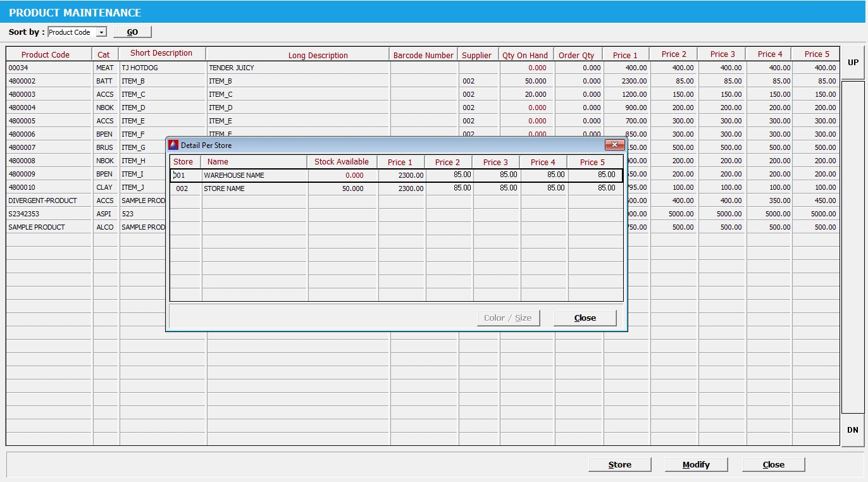This screenshot has height=482, width=868.
Task: Click the Price 5 column header in the main table
Action: click(816, 54)
